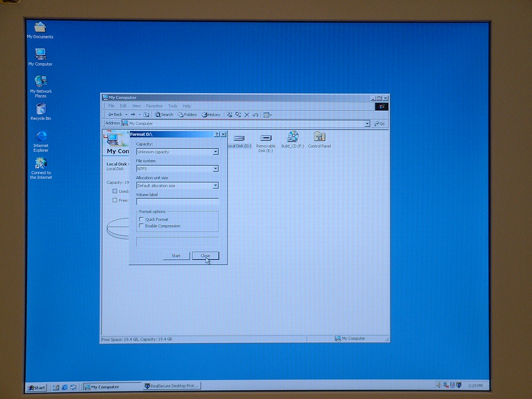The height and width of the screenshot is (399, 532).
Task: Click the Delete X toolbar icon
Action: [x=247, y=115]
